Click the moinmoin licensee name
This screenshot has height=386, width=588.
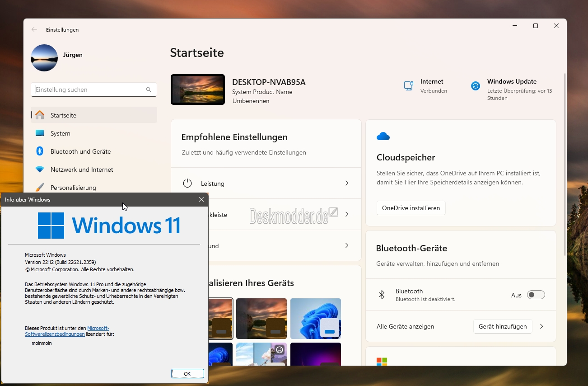coord(42,343)
